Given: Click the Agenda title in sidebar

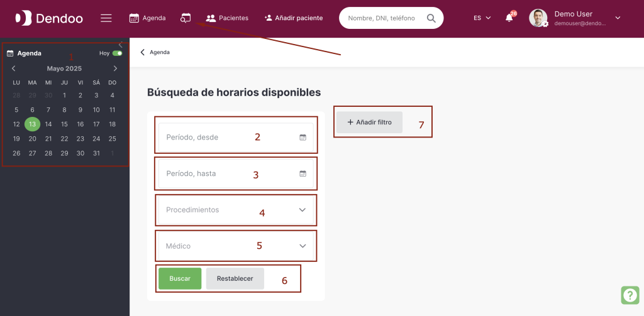Looking at the screenshot, I should tap(29, 53).
